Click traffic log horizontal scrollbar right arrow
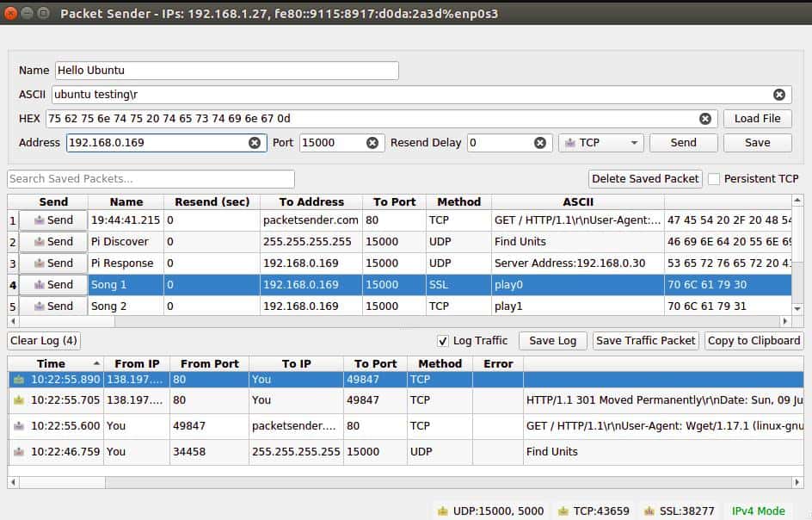This screenshot has height=520, width=812. (x=797, y=483)
